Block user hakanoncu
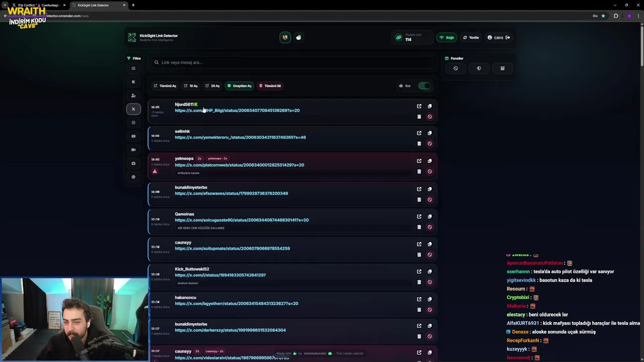Screen dimensions: 644x362 tap(430, 310)
